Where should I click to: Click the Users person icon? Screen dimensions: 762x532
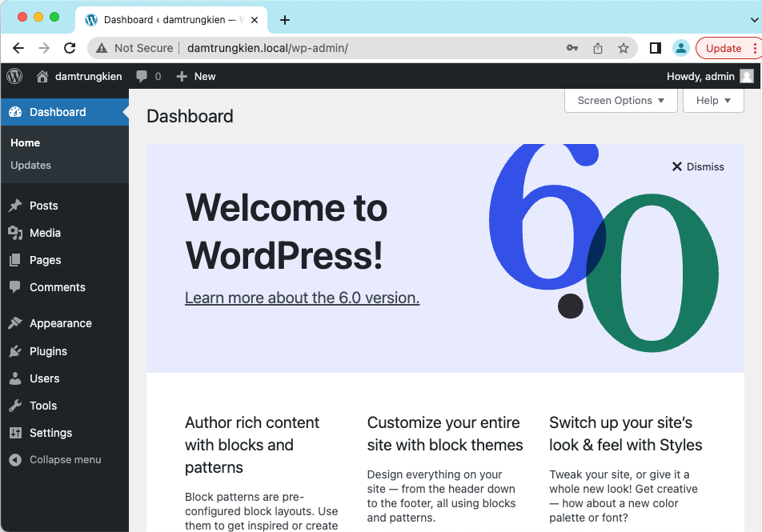click(15, 378)
